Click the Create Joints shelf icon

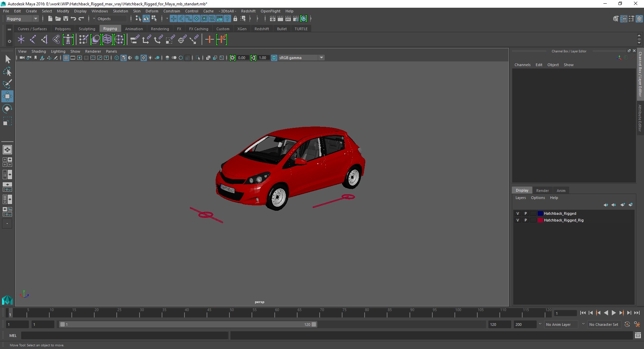coord(33,40)
